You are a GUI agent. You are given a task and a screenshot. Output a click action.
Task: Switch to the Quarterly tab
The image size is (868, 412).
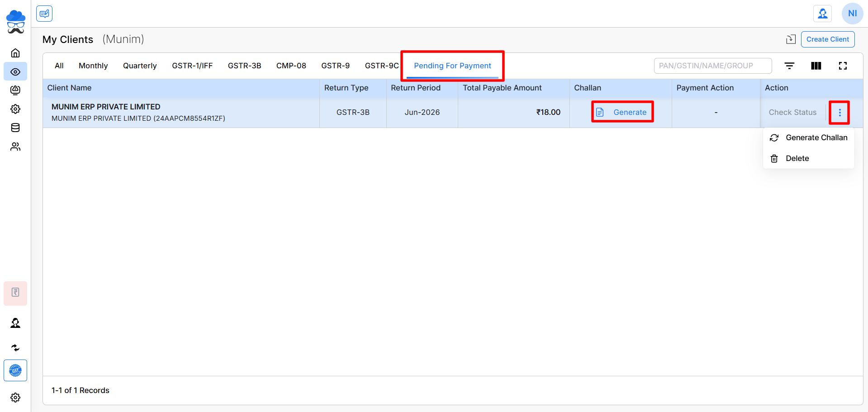pos(140,66)
